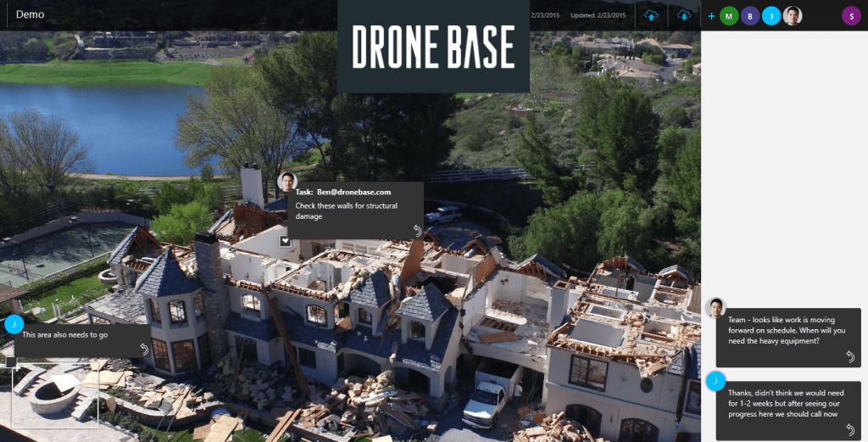Select the green M user avatar
868x442 pixels.
coord(729,16)
